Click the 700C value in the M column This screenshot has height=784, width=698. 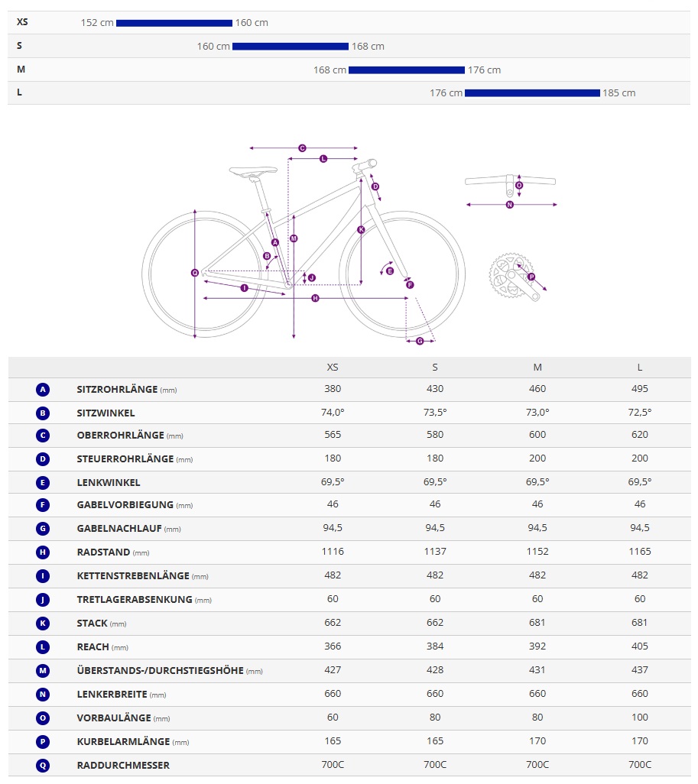click(x=537, y=765)
